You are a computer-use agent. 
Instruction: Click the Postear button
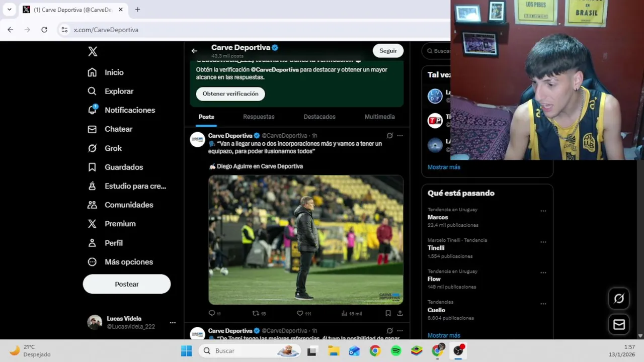127,284
